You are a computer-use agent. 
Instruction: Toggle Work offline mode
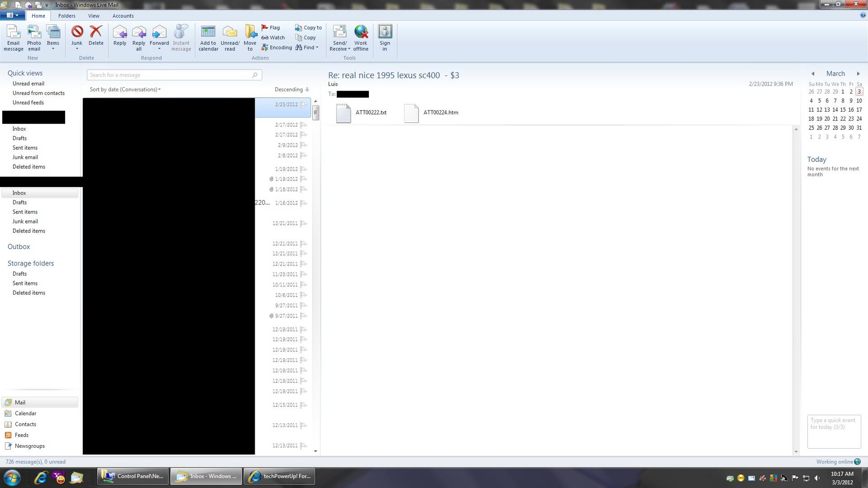coord(361,37)
